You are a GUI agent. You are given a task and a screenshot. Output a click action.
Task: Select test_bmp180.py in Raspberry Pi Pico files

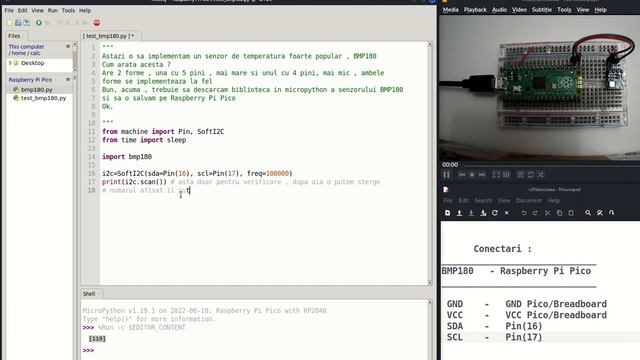(x=43, y=98)
